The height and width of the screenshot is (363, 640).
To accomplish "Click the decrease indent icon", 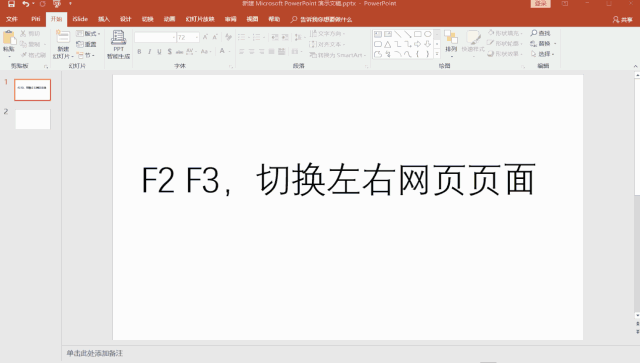I will pos(275,37).
